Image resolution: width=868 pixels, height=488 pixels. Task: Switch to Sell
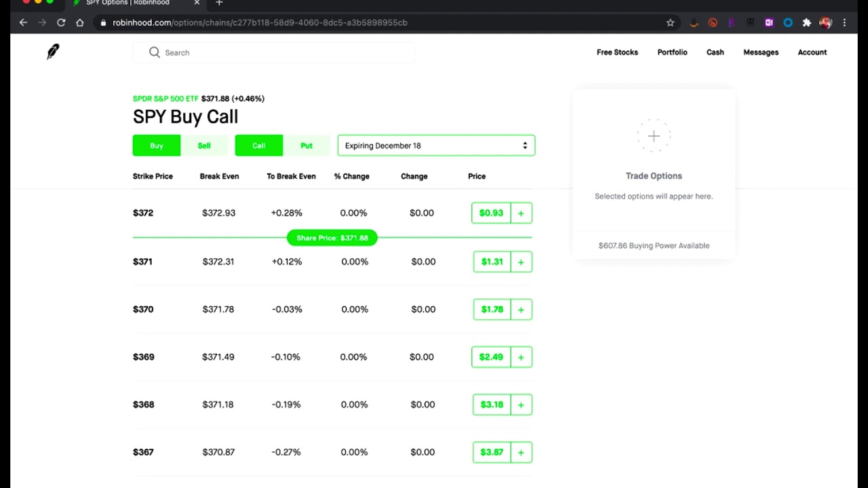(x=204, y=146)
